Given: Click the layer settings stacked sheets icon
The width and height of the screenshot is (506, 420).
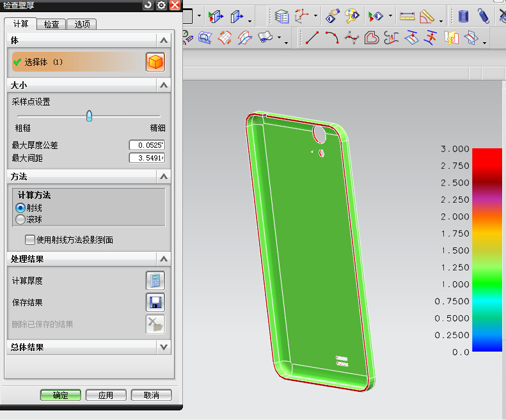Looking at the screenshot, I should (x=281, y=16).
